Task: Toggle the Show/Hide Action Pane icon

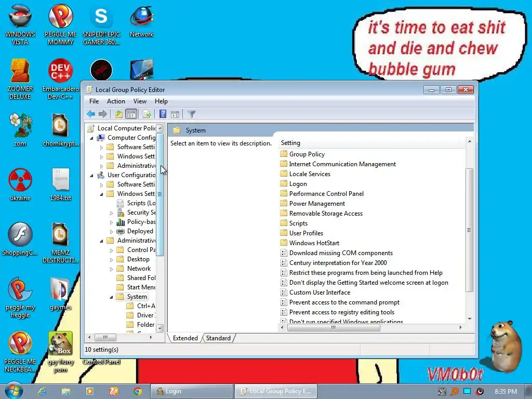Action: (175, 114)
